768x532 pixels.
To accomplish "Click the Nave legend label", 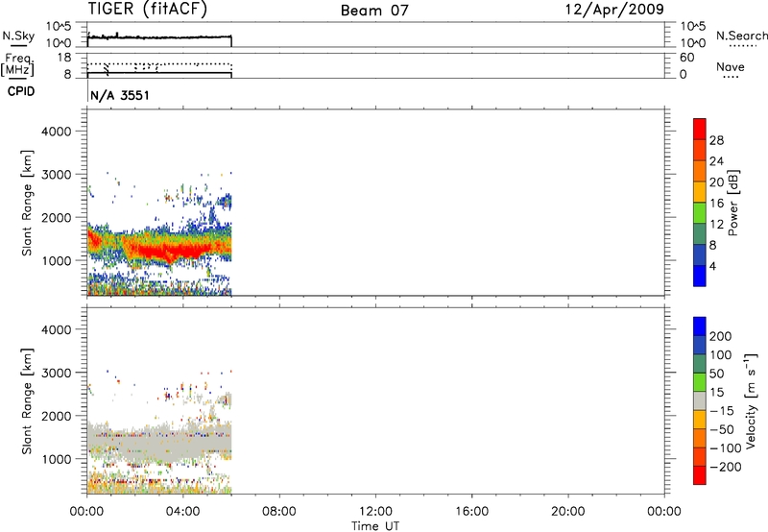I will coord(730,67).
